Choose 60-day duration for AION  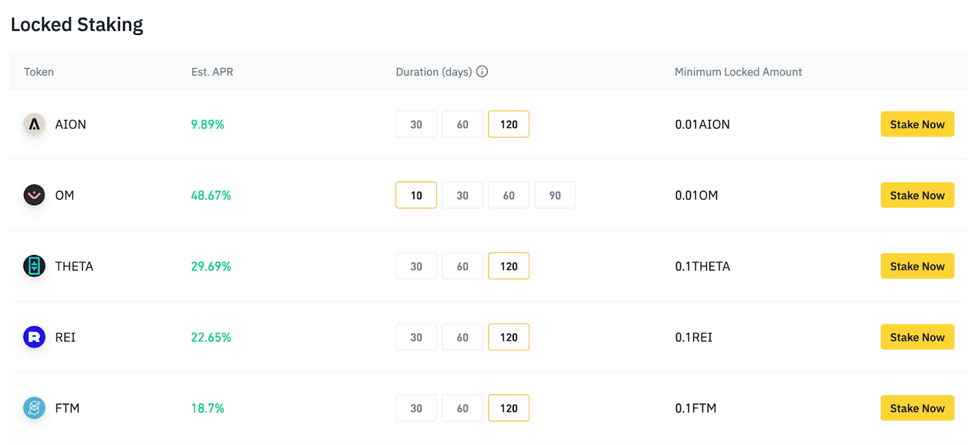pos(462,124)
